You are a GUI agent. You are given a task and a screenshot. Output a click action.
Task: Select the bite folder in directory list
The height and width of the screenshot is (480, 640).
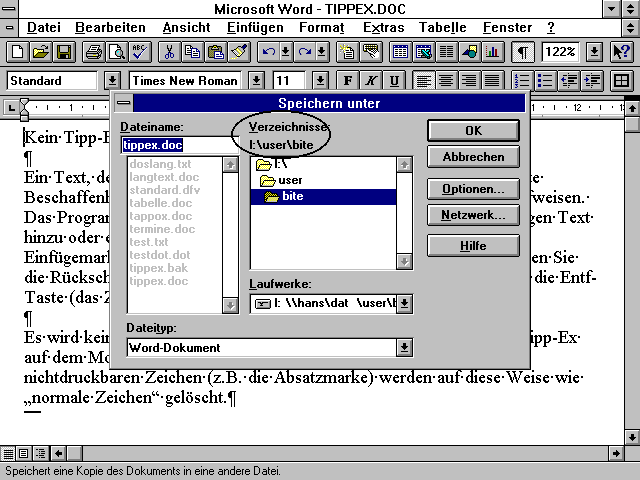(x=323, y=196)
